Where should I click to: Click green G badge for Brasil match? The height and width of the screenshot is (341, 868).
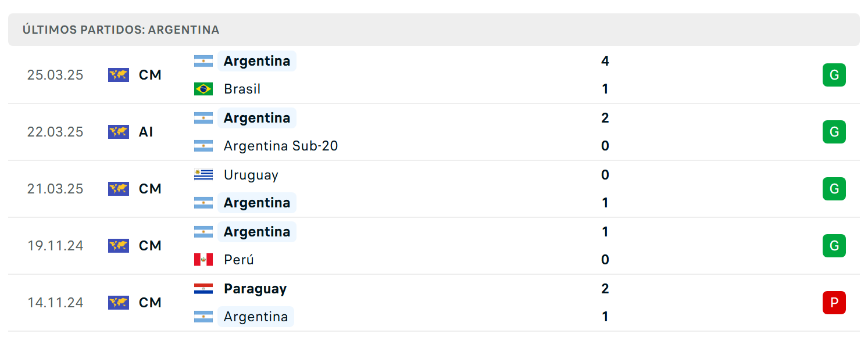point(834,75)
